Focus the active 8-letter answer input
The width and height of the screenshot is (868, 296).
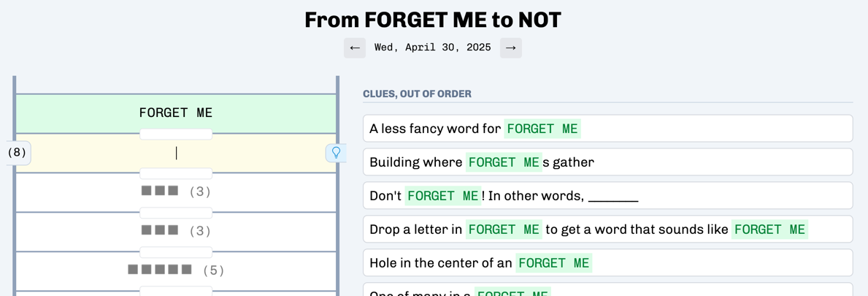[x=176, y=153]
